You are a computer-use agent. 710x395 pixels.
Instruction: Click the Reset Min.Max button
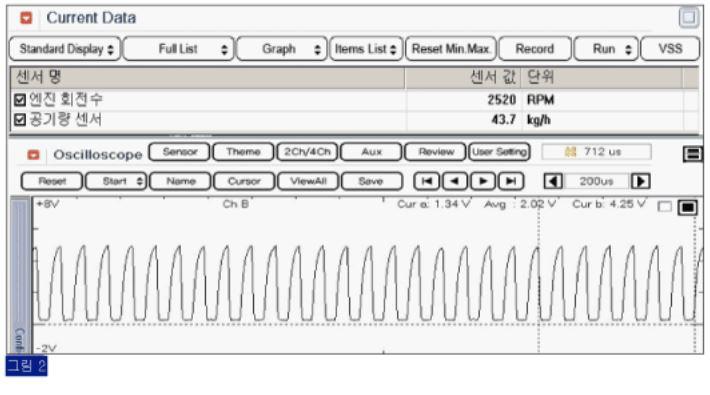[451, 49]
